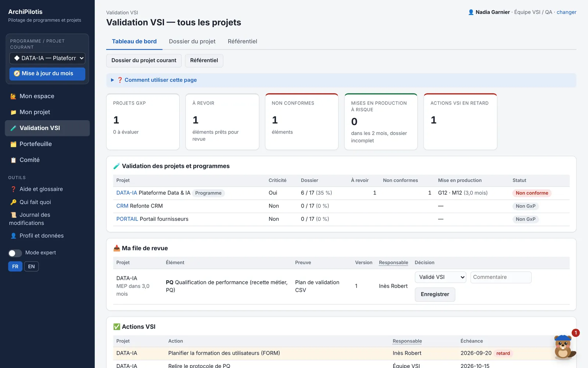The width and height of the screenshot is (588, 368).
Task: Open Aide et glossaire
Action: 47,189
